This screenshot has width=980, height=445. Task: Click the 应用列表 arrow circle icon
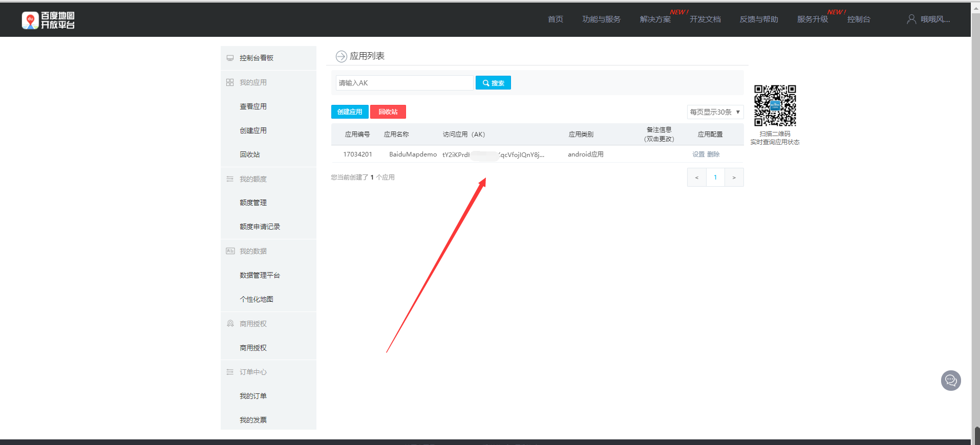click(342, 56)
